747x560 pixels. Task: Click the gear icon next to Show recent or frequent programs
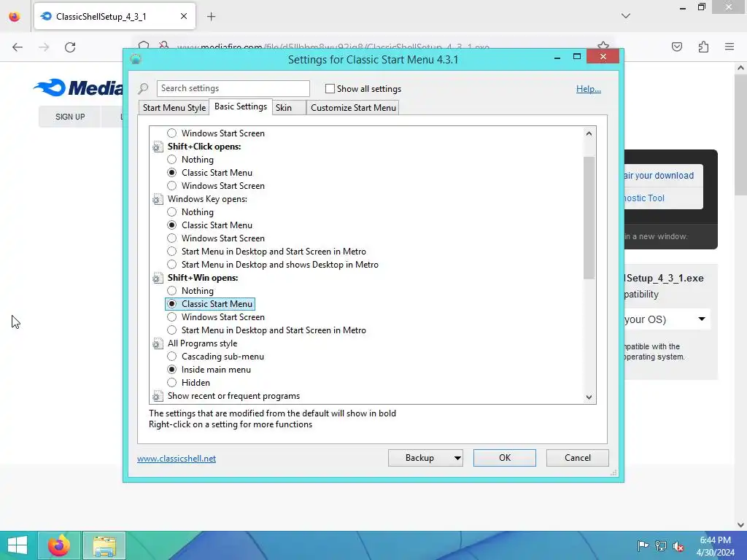[x=158, y=396]
